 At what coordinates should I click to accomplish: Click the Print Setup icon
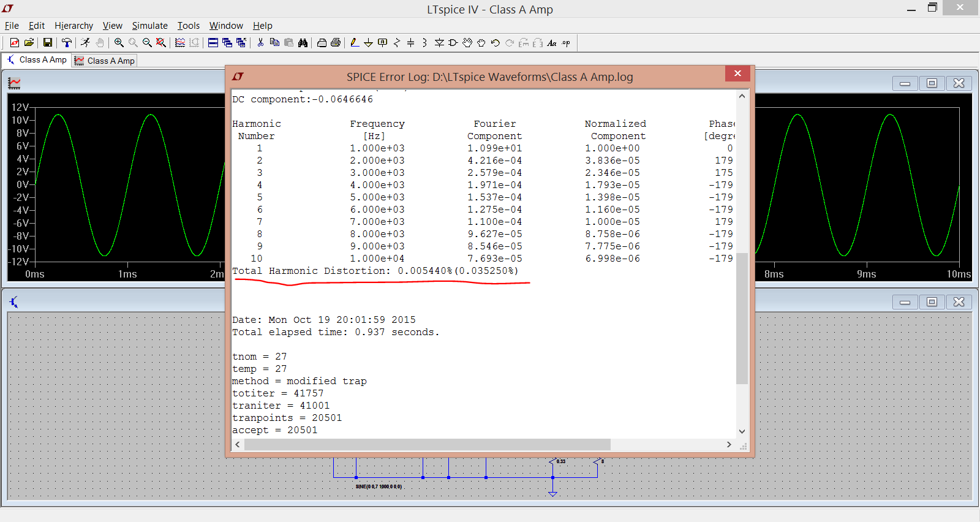pos(322,42)
